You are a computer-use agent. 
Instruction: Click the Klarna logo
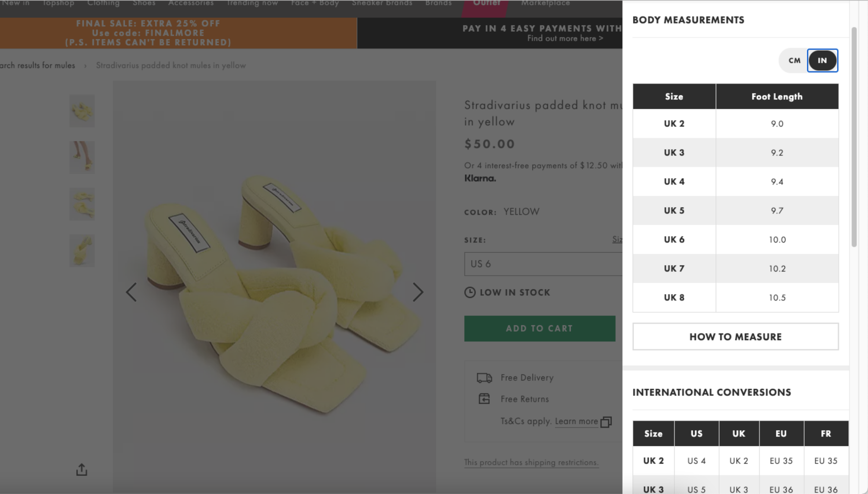pos(480,178)
